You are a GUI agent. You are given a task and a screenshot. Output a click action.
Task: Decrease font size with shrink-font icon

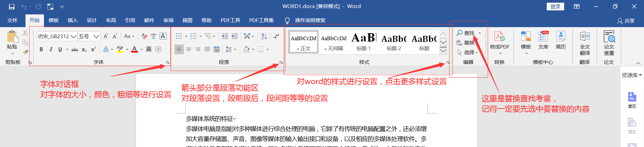tap(115, 36)
